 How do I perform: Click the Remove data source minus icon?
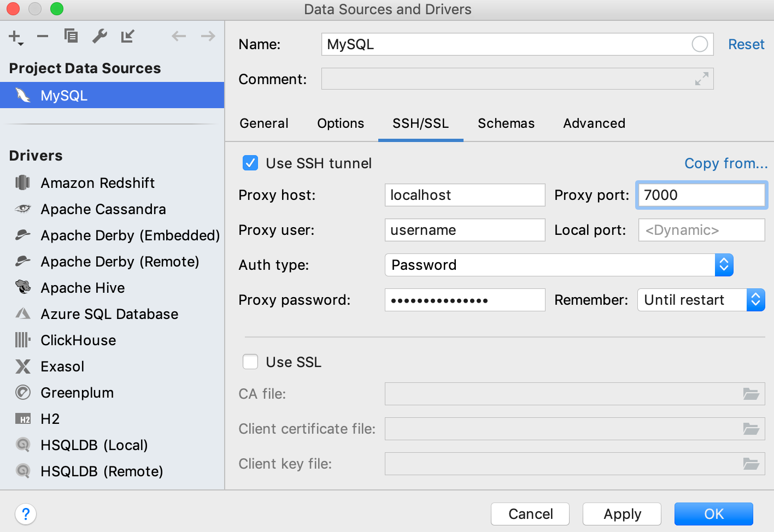pyautogui.click(x=43, y=37)
